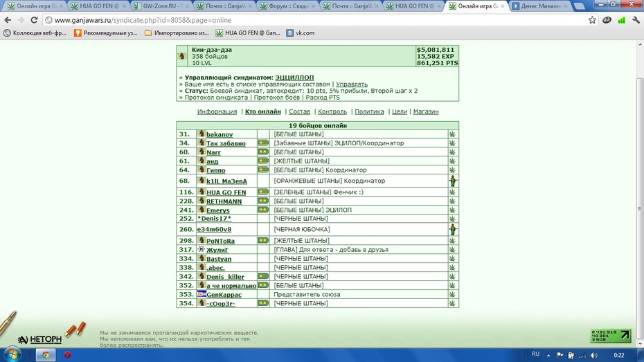Viewport: 644px width, 362px height.
Task: Click the taskbar clock showing 0:22
Action: pyautogui.click(x=618, y=355)
